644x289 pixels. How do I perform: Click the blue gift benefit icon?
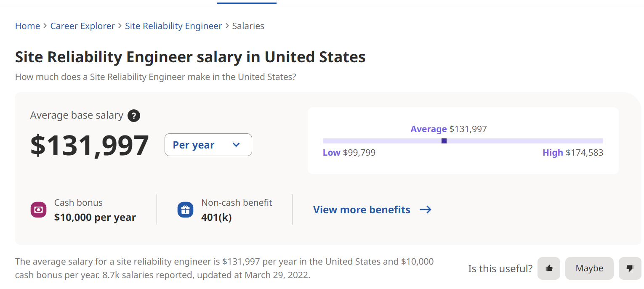pyautogui.click(x=185, y=209)
